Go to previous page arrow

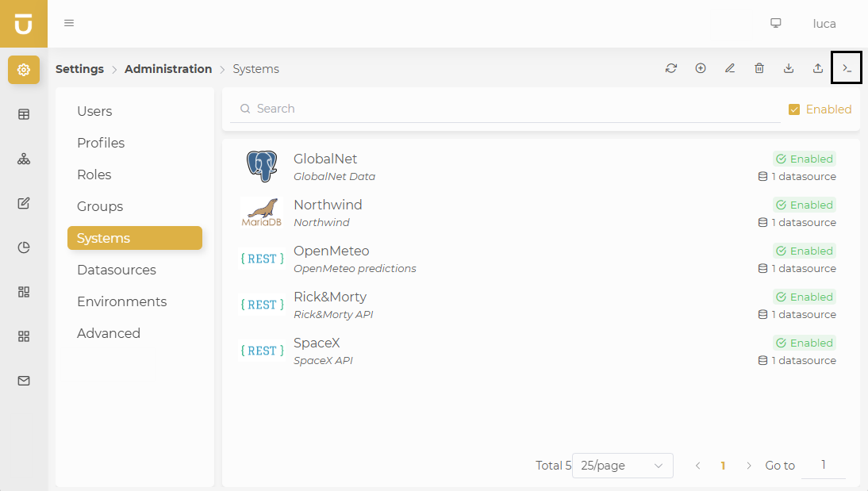point(698,466)
